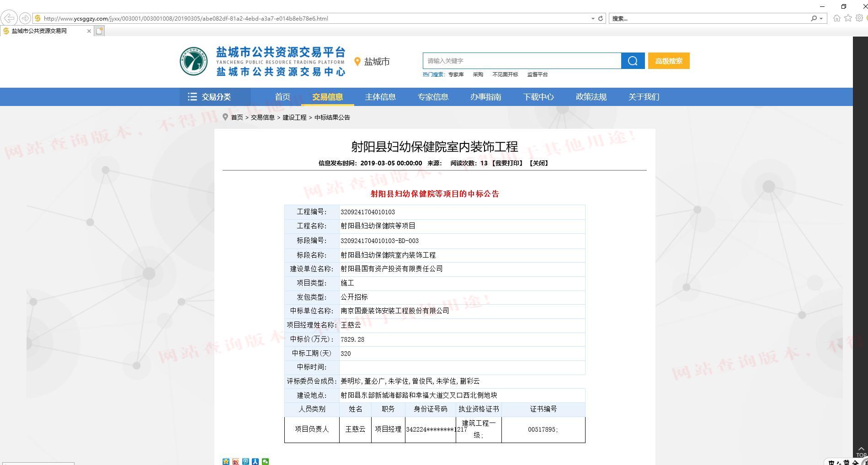
Task: Select 交易信息 in the navigation bar
Action: tap(328, 97)
